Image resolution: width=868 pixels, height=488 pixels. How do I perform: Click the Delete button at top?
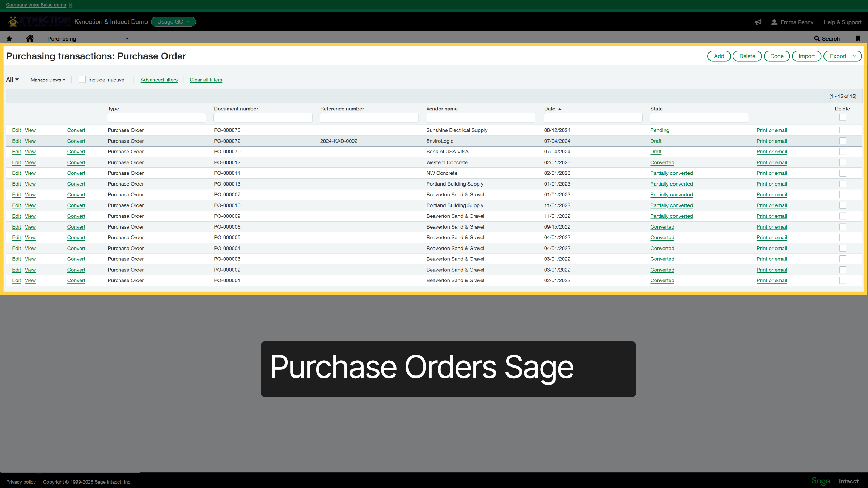pos(747,56)
